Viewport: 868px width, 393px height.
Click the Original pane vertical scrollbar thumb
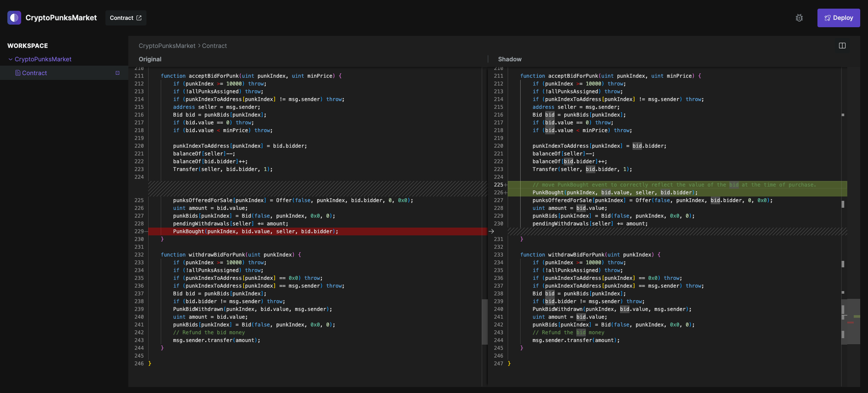point(484,321)
